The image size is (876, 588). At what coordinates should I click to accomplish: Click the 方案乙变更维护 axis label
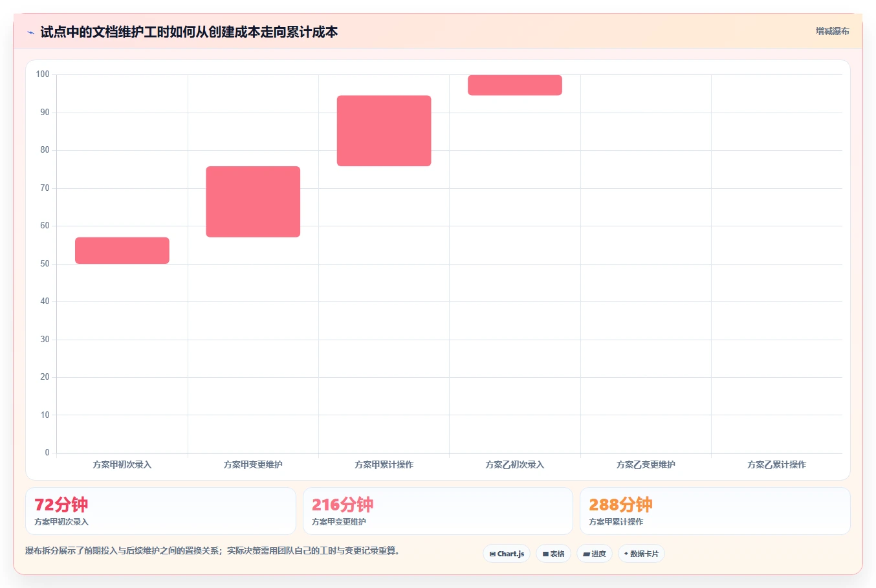(x=646, y=464)
